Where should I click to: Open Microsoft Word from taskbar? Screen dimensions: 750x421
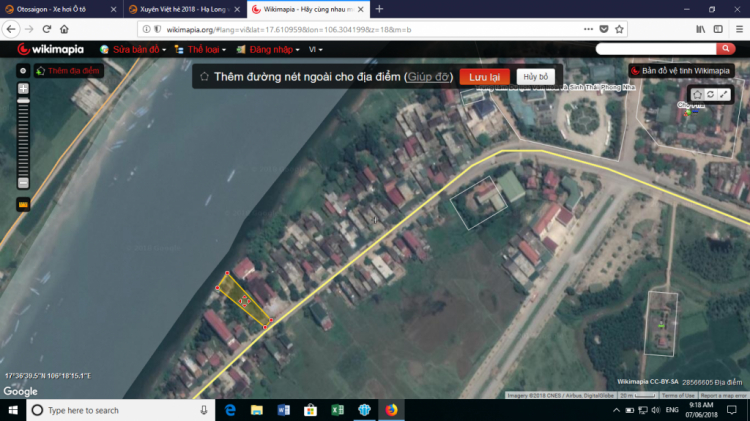tap(284, 410)
